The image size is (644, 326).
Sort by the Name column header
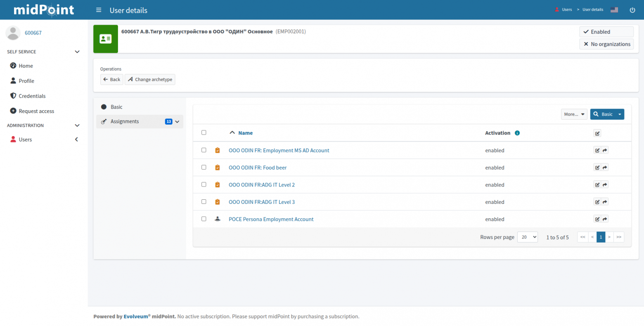tap(246, 133)
